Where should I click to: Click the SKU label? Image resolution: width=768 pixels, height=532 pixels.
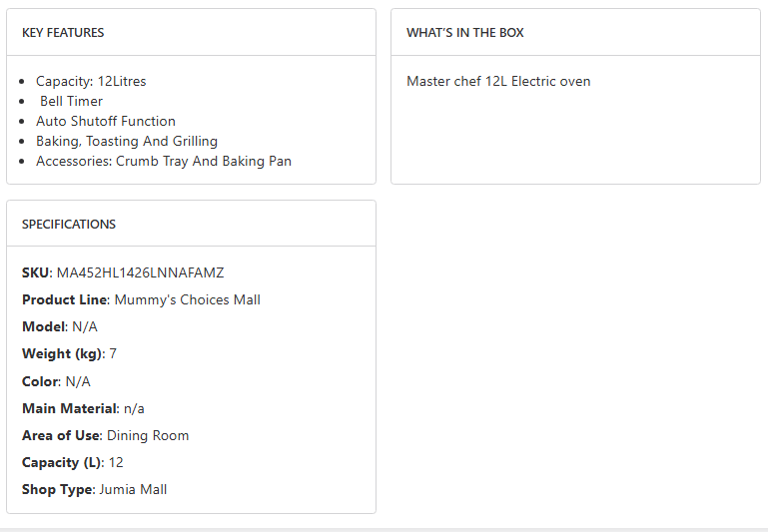(x=36, y=272)
